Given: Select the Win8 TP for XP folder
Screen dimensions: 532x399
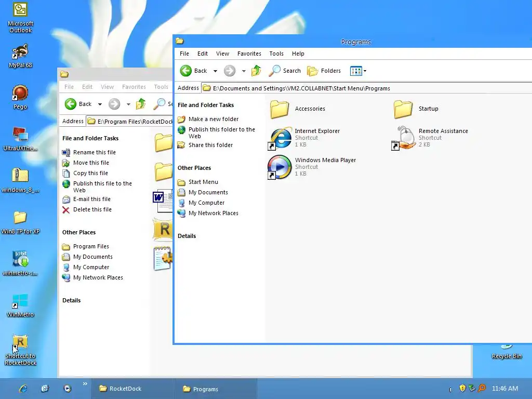Looking at the screenshot, I should pyautogui.click(x=20, y=222).
